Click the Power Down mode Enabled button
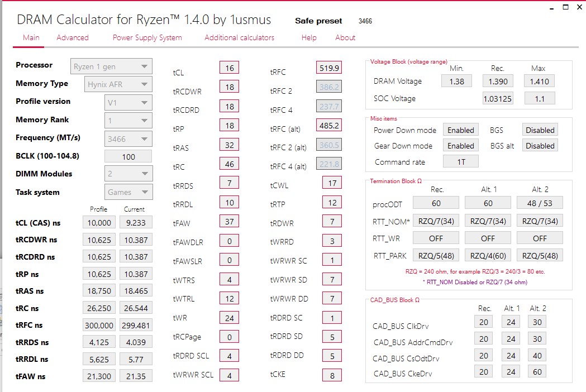Viewport: 586px width, 392px height. tap(461, 130)
